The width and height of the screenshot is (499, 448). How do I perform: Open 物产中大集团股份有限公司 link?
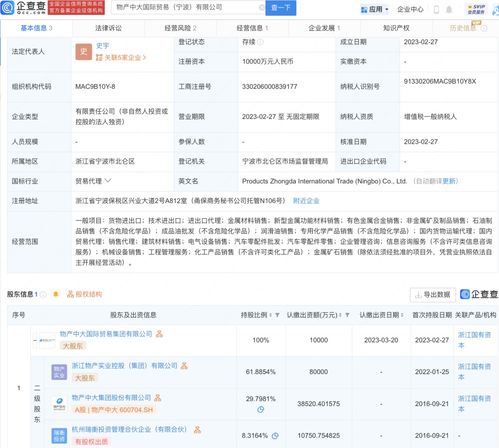112,398
